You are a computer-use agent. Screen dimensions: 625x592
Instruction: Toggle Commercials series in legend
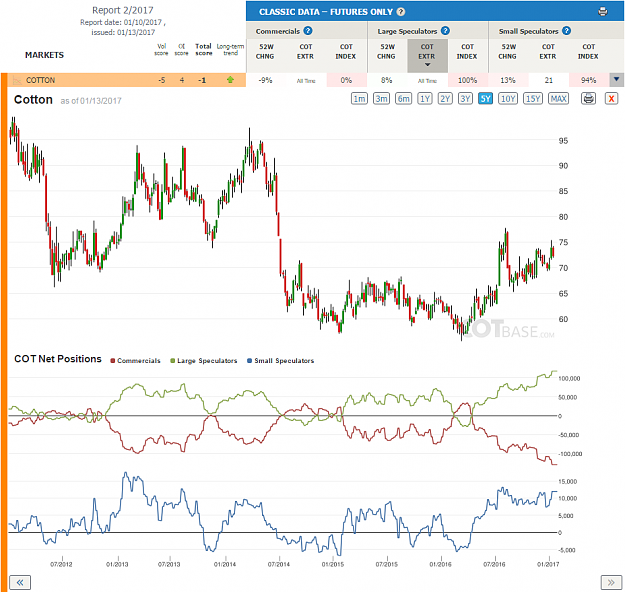135,360
